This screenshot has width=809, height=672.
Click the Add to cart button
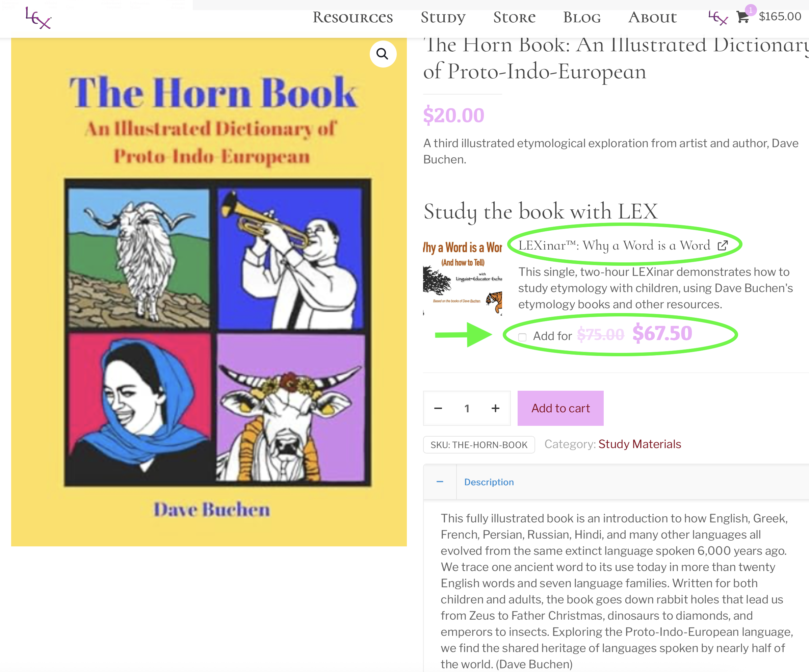[560, 408]
